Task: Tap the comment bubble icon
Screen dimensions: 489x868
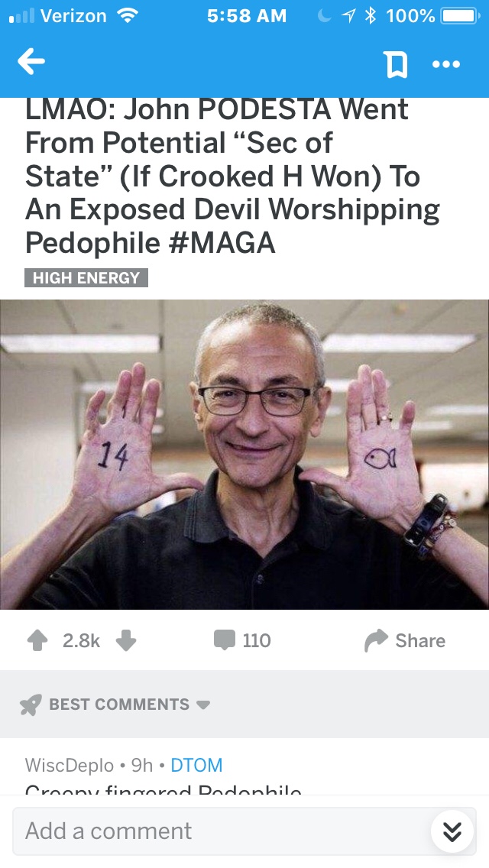Action: [x=225, y=640]
